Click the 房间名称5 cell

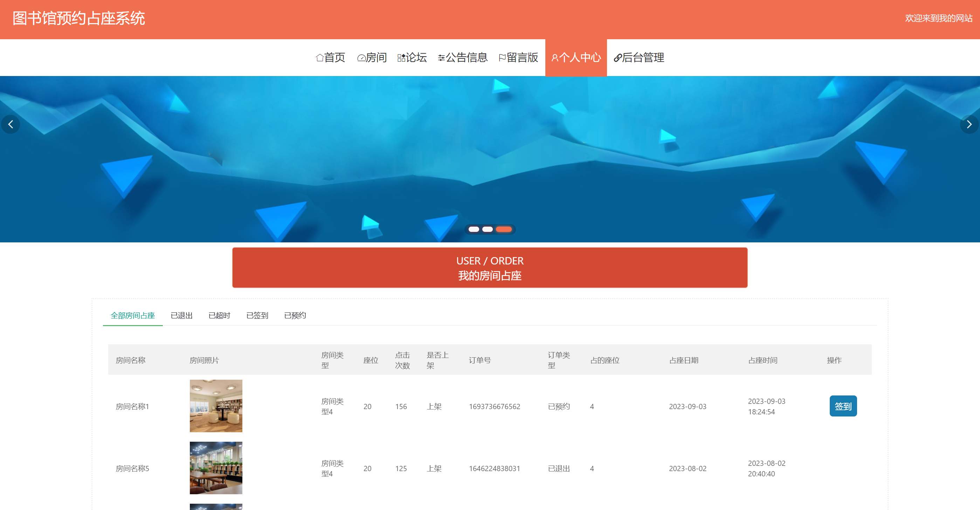tap(132, 469)
